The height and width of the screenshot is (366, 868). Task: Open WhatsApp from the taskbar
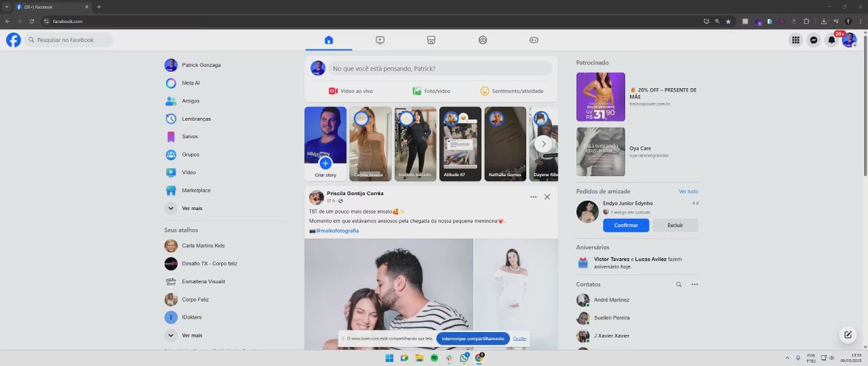click(464, 358)
